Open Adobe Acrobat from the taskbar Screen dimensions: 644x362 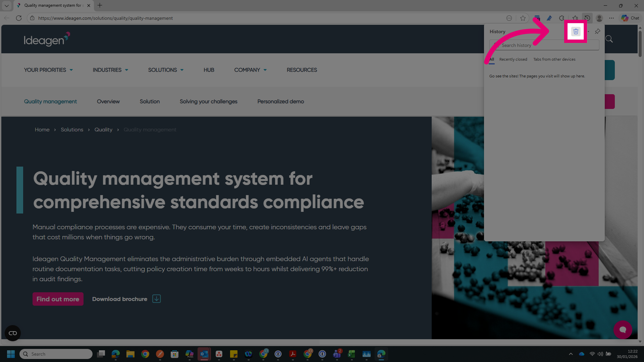(293, 354)
